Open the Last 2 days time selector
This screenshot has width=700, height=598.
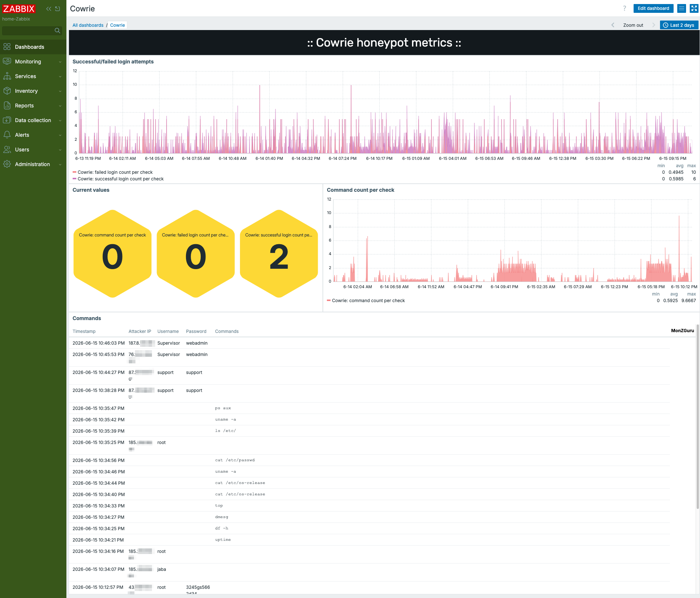679,25
